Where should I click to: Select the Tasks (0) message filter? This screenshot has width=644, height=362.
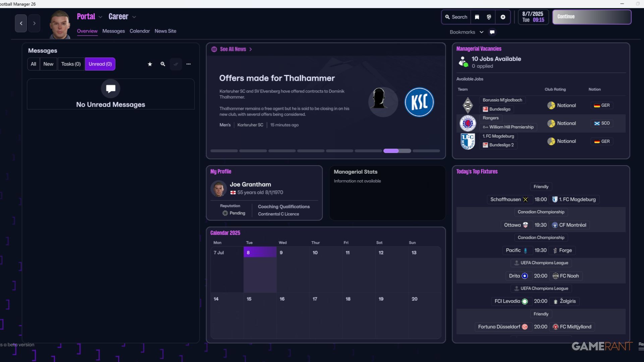tap(71, 64)
